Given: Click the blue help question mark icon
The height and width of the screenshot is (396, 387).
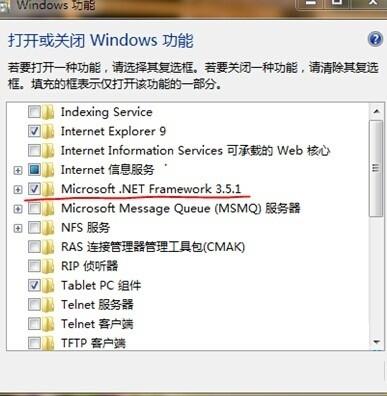Looking at the screenshot, I should 375,39.
